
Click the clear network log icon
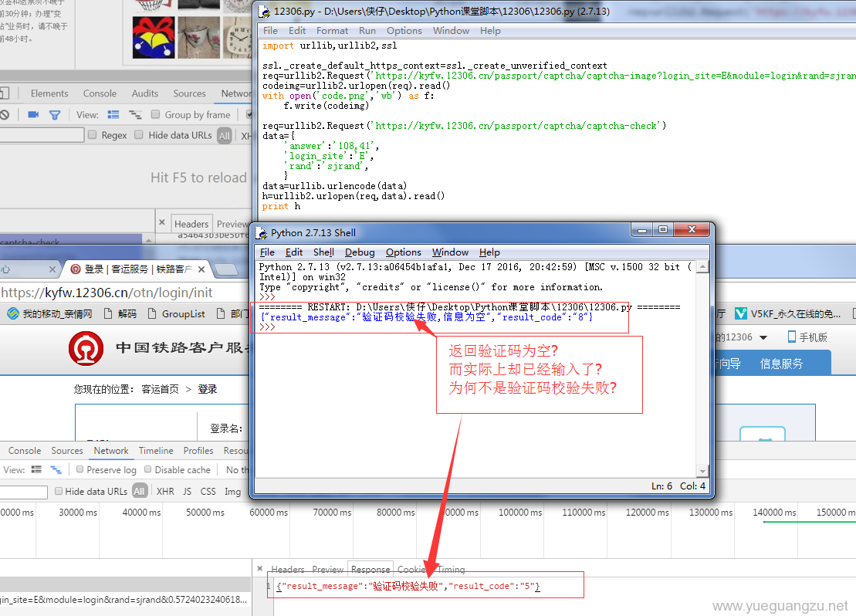click(x=5, y=115)
